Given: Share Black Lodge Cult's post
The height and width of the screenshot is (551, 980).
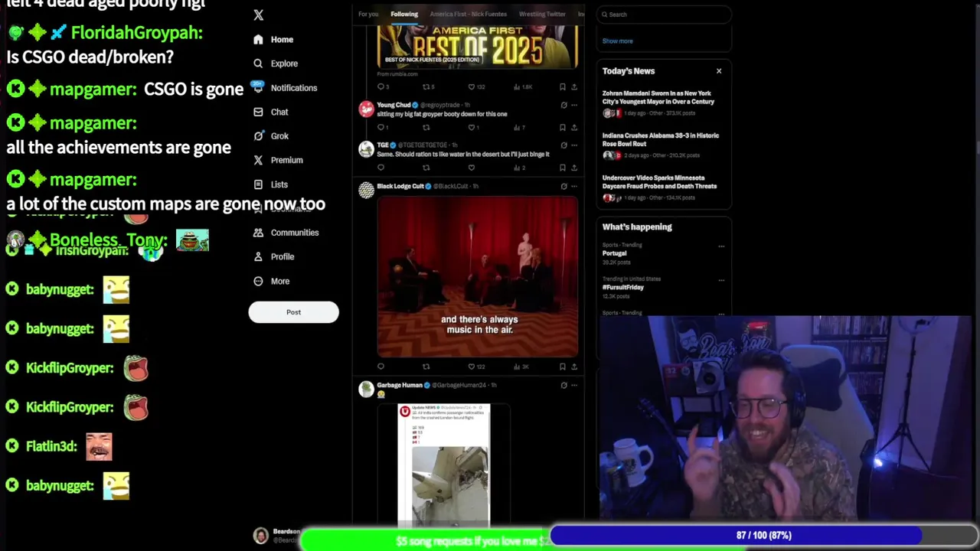Looking at the screenshot, I should coord(574,367).
